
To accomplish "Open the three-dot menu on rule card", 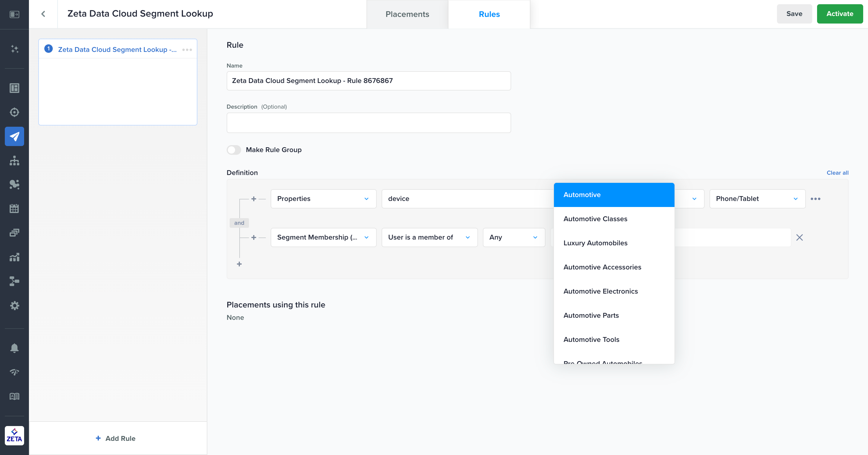I will (187, 49).
